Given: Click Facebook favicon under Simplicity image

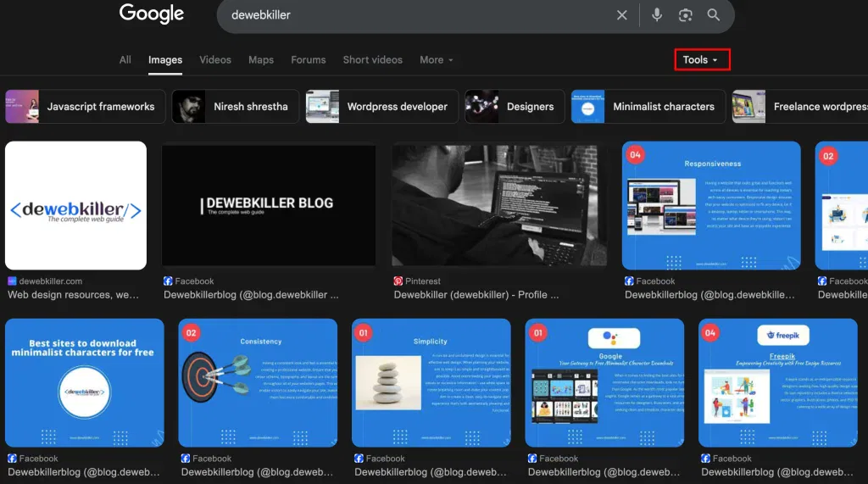Looking at the screenshot, I should pyautogui.click(x=359, y=459).
